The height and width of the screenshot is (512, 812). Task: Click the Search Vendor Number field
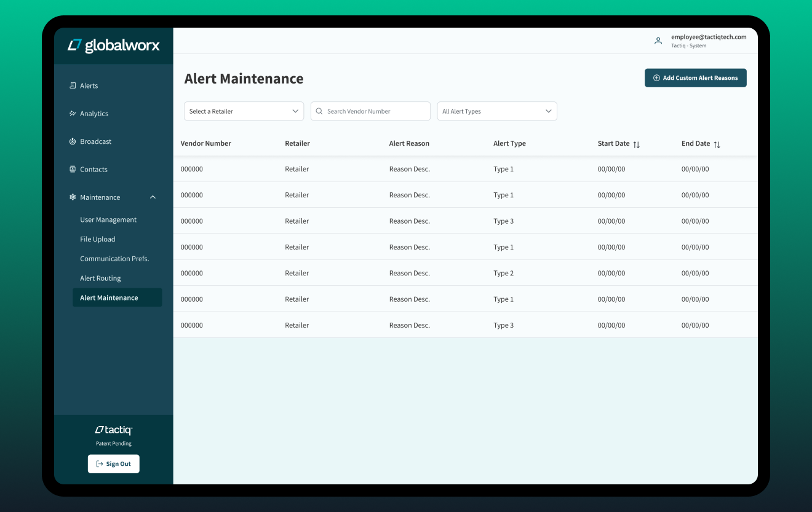click(370, 111)
